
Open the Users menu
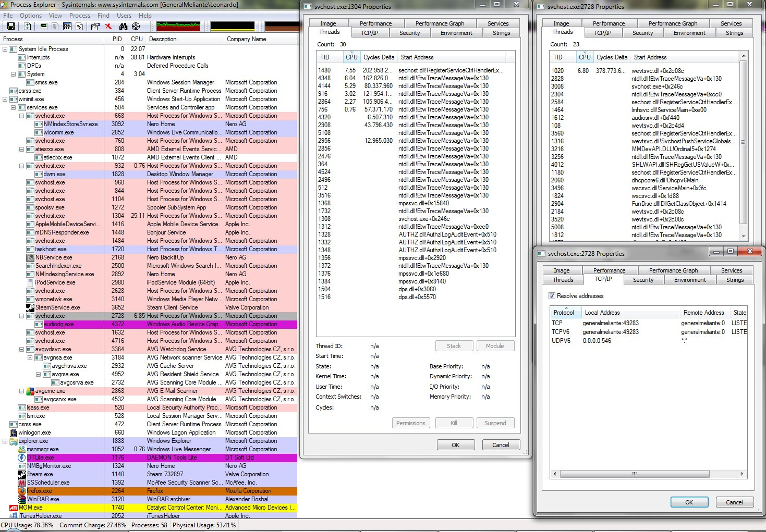point(124,16)
